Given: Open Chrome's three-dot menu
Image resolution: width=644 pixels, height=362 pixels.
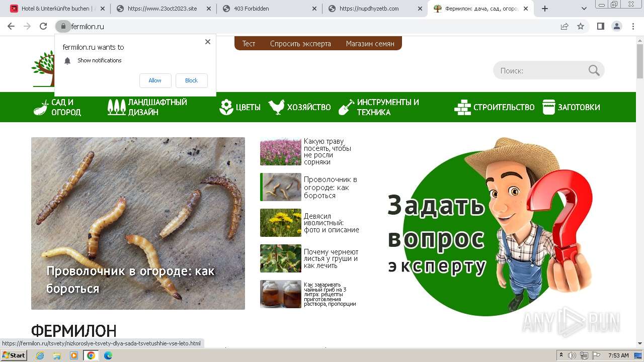Looking at the screenshot, I should pyautogui.click(x=632, y=26).
